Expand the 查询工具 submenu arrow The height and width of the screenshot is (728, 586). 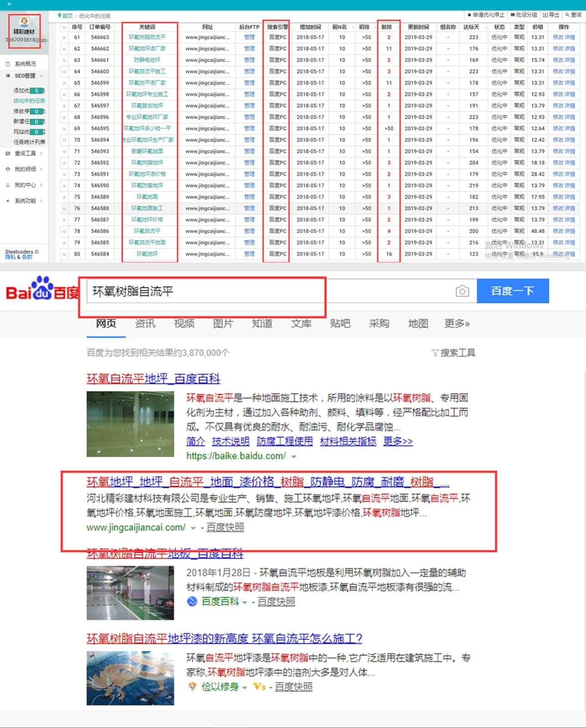[x=41, y=154]
